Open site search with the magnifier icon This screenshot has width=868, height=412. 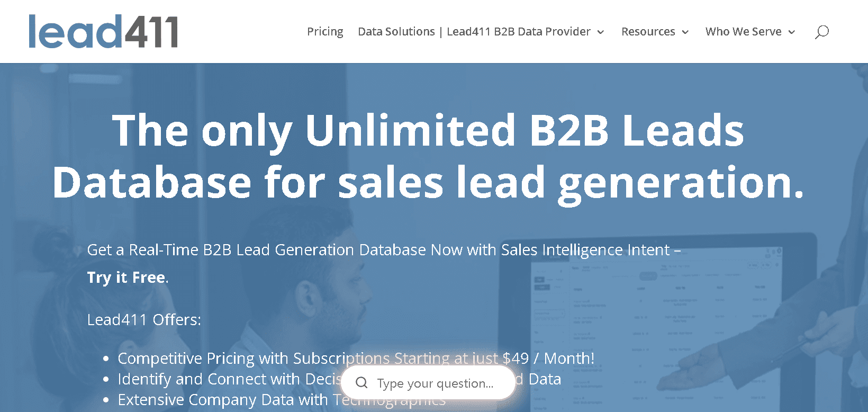(x=821, y=31)
